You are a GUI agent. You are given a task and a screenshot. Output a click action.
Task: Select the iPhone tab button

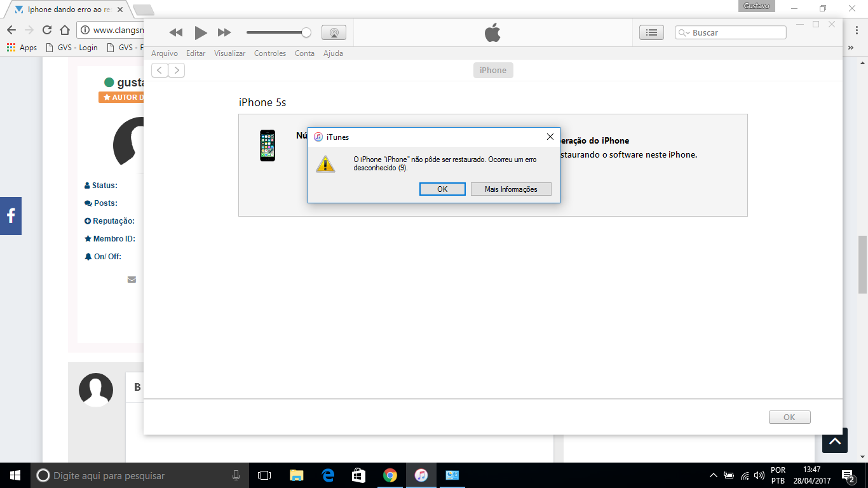[x=493, y=71]
